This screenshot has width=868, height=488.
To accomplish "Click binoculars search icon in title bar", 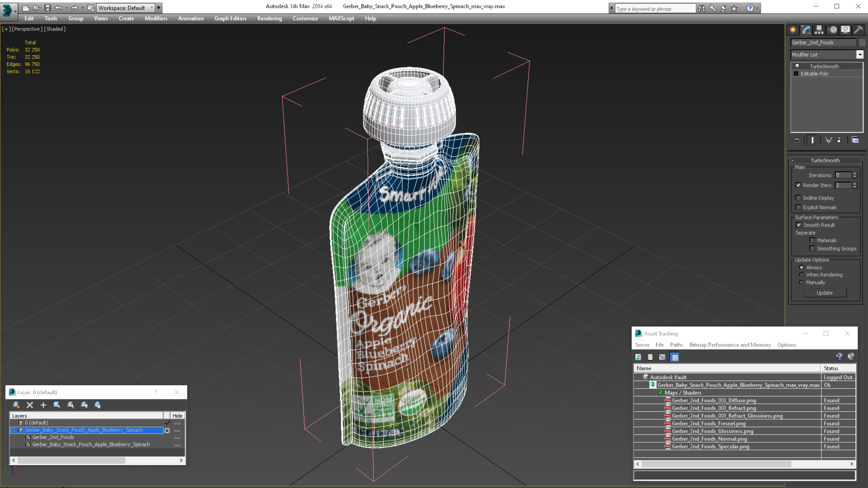I will click(x=702, y=8).
